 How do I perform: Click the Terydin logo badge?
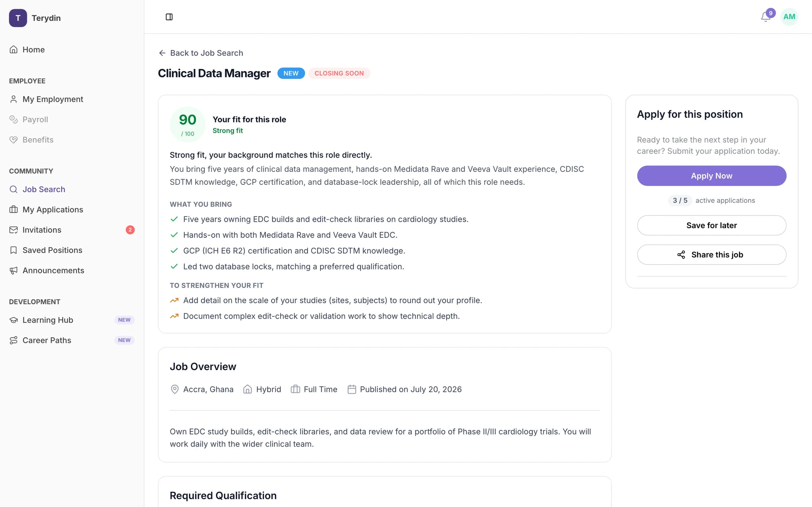point(18,18)
